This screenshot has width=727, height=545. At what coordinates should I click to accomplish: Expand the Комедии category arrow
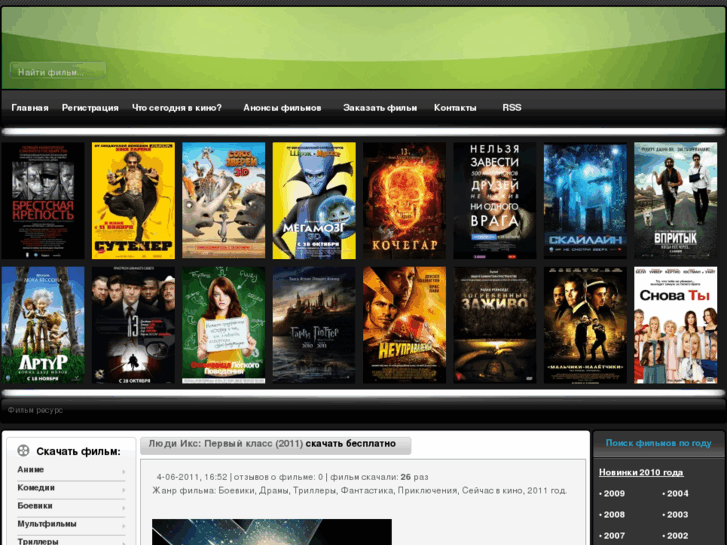pos(124,490)
